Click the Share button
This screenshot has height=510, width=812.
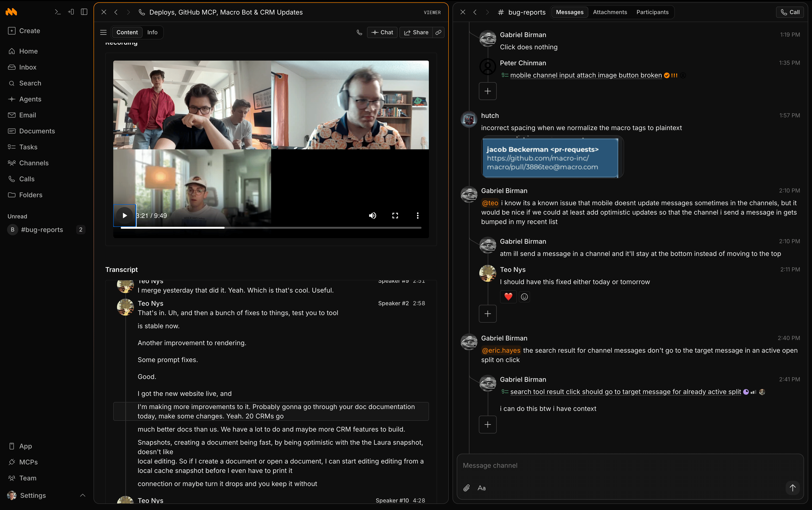[x=416, y=32]
